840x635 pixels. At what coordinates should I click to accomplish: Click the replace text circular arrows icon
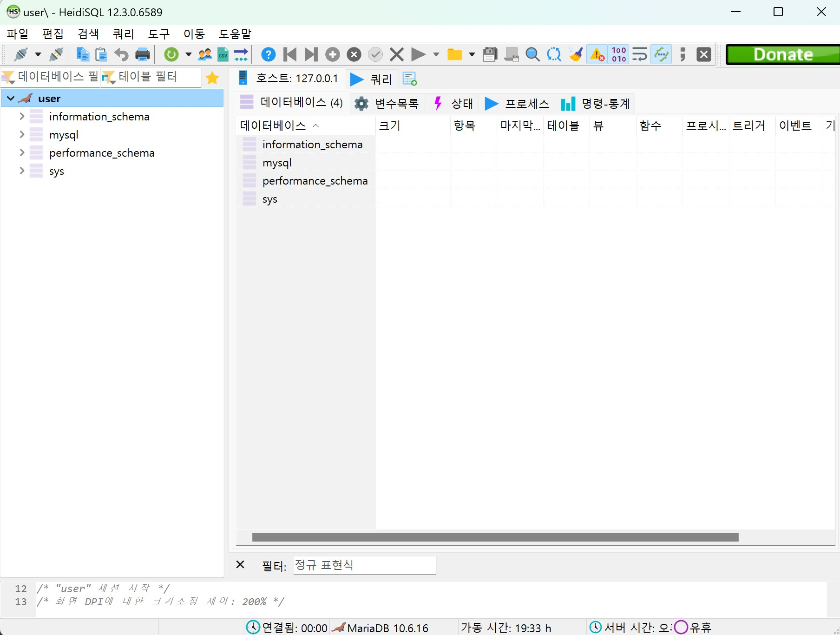[554, 54]
